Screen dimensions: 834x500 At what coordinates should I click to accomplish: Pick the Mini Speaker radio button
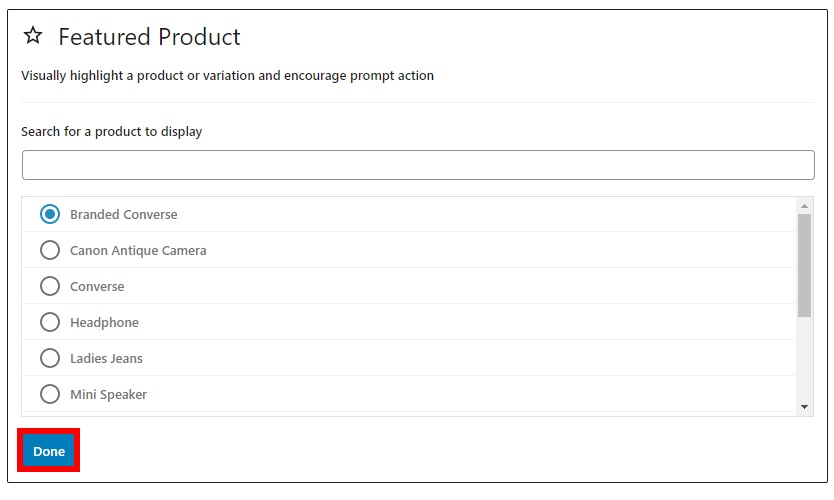click(50, 394)
